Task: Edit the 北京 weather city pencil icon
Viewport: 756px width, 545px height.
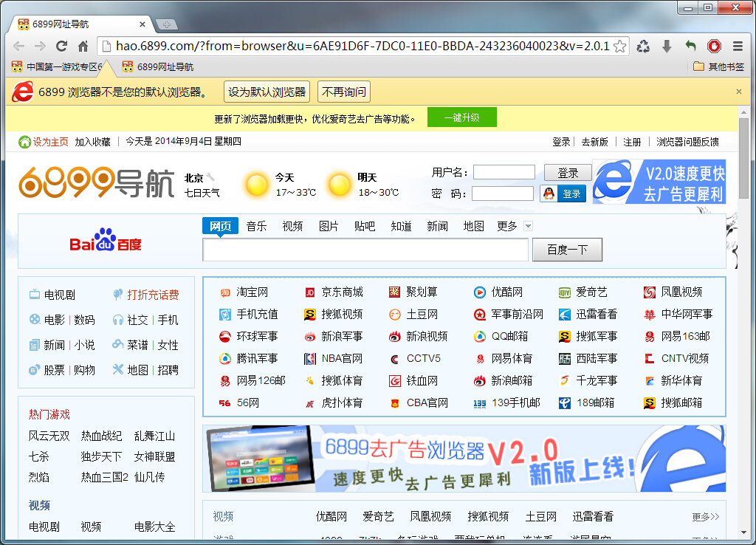Action: (210, 177)
